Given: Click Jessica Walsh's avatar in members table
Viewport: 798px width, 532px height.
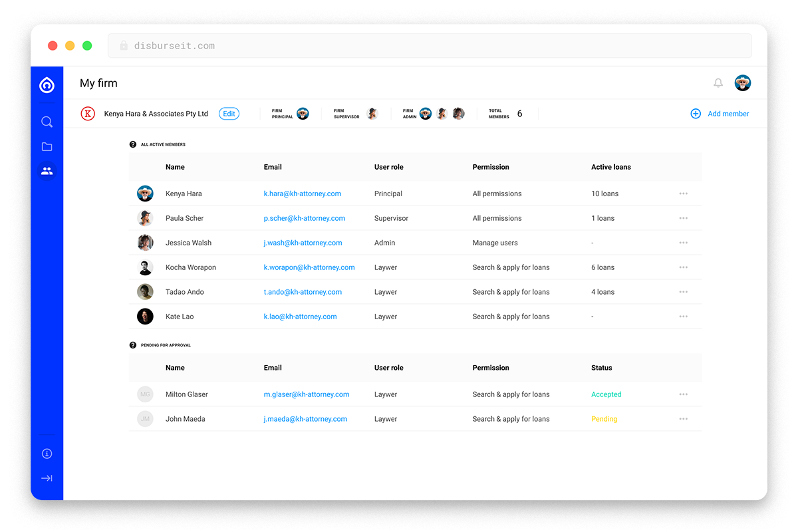Looking at the screenshot, I should tap(145, 243).
